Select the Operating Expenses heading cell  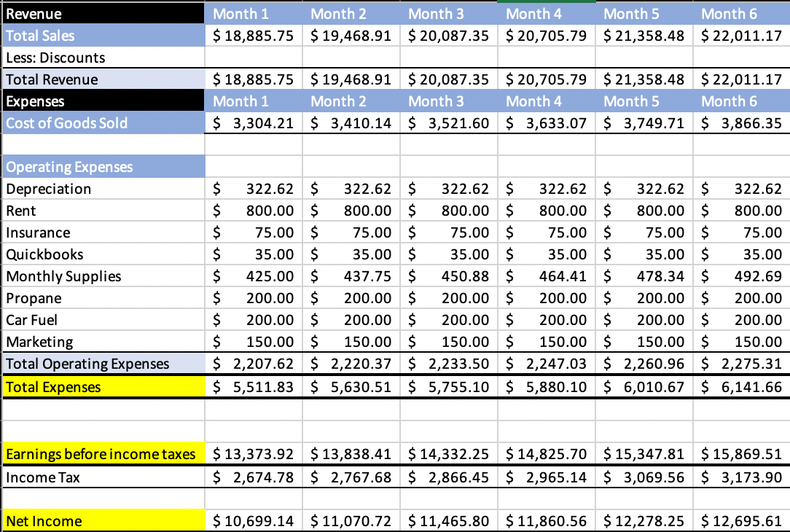103,167
